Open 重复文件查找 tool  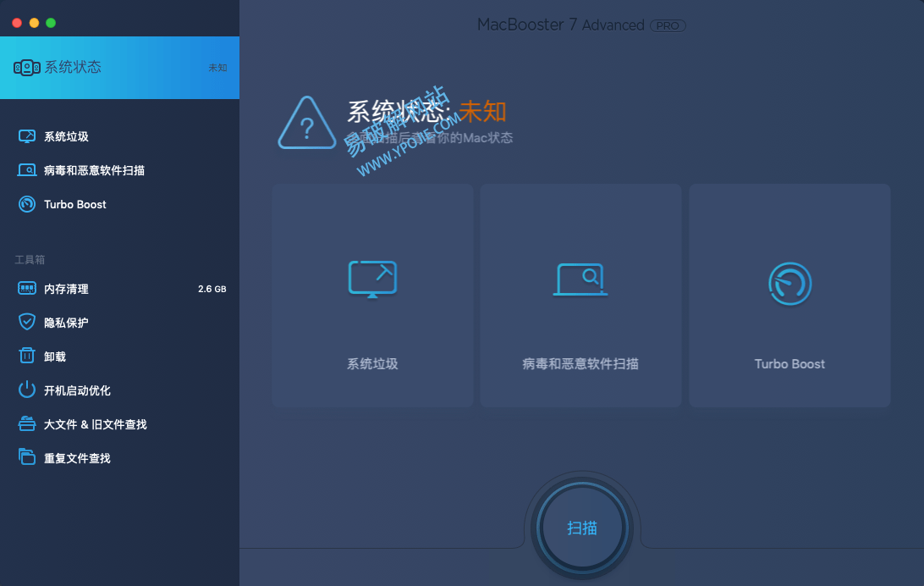(77, 458)
